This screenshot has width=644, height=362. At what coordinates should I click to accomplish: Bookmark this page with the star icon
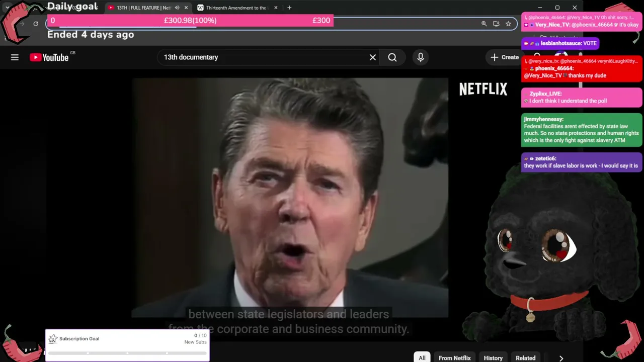click(509, 24)
